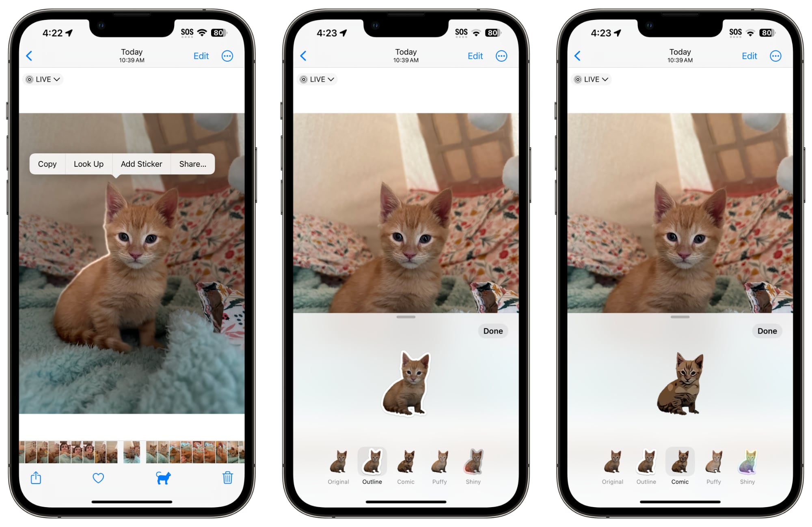Tap the Share context menu option
This screenshot has width=812, height=527.
tap(190, 164)
